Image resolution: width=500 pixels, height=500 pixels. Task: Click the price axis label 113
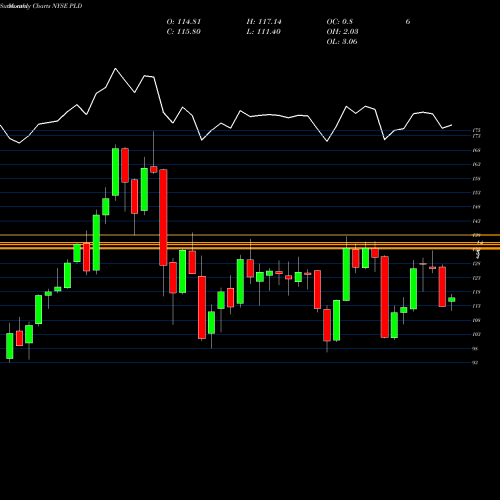[x=476, y=306]
